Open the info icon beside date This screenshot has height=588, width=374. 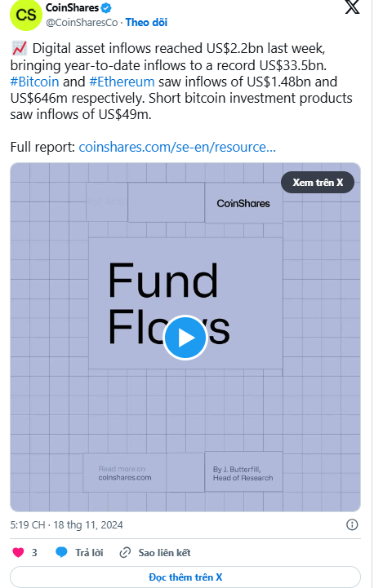[352, 524]
